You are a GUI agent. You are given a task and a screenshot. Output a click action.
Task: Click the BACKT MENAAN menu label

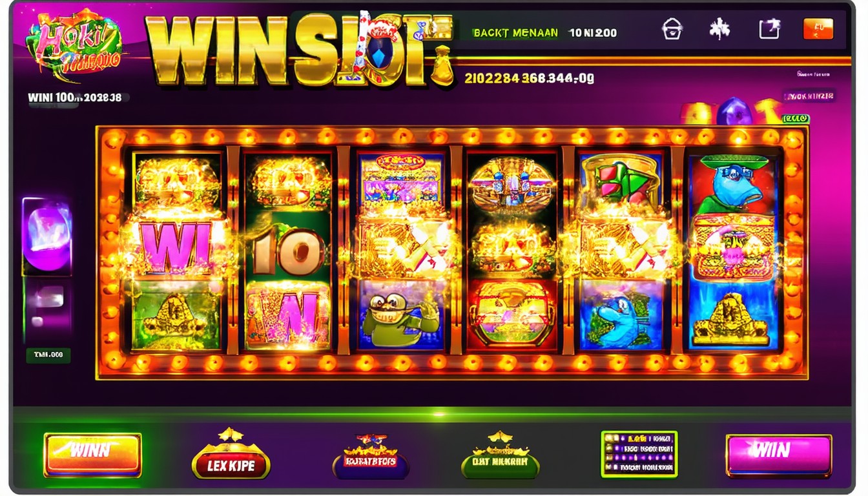tap(515, 32)
